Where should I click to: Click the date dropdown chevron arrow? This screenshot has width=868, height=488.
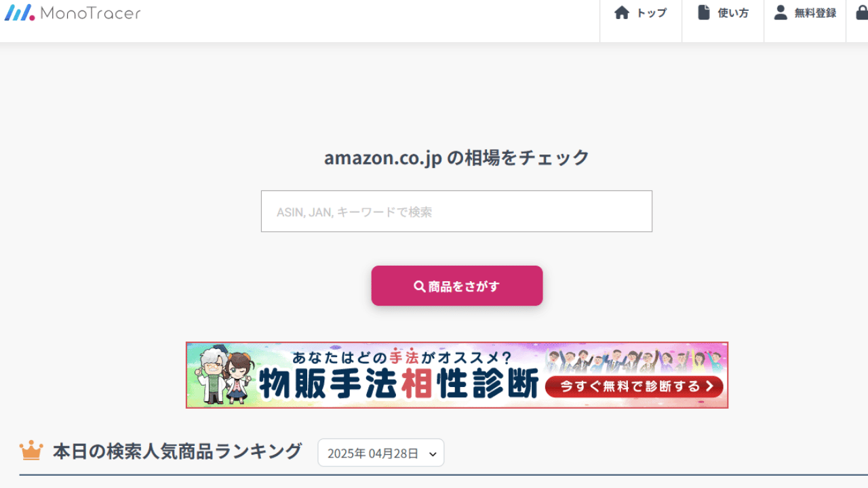click(x=433, y=454)
